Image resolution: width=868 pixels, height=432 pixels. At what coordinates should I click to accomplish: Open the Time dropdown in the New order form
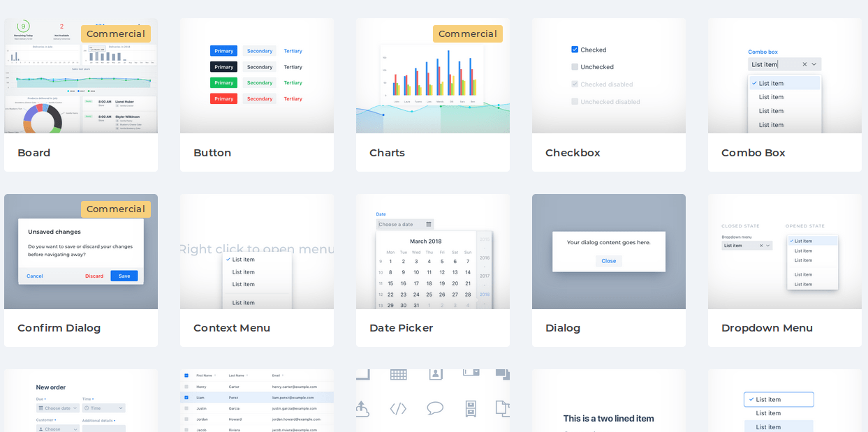point(105,408)
